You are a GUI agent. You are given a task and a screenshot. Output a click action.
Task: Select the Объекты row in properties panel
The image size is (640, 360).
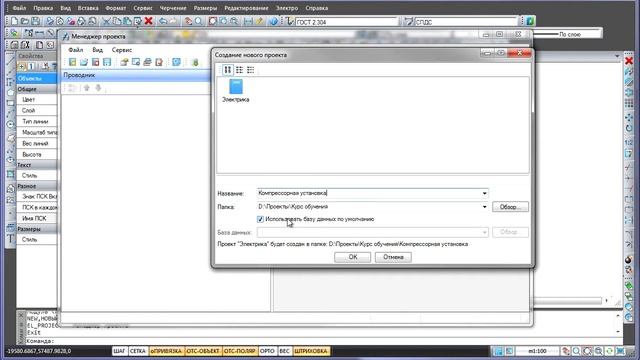click(37, 78)
